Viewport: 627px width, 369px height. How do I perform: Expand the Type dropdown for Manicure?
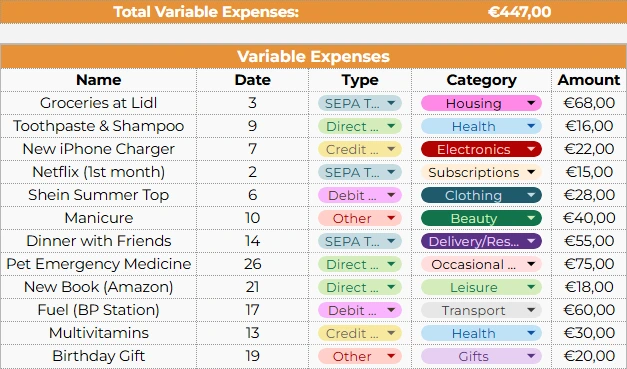point(359,218)
